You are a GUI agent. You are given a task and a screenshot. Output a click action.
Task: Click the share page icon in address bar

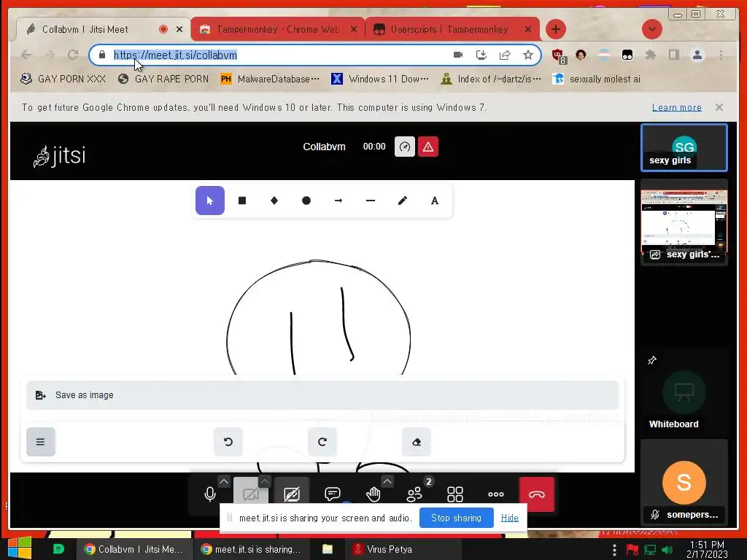(505, 55)
